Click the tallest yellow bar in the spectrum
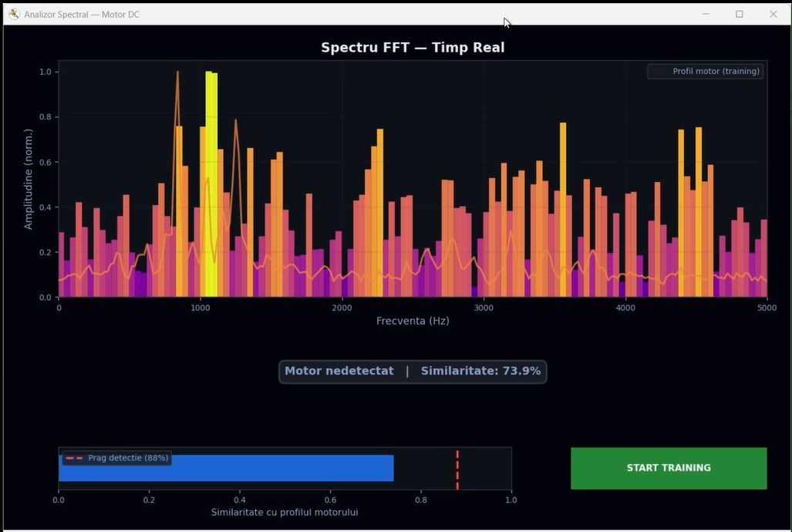The width and height of the screenshot is (792, 532). tap(209, 185)
